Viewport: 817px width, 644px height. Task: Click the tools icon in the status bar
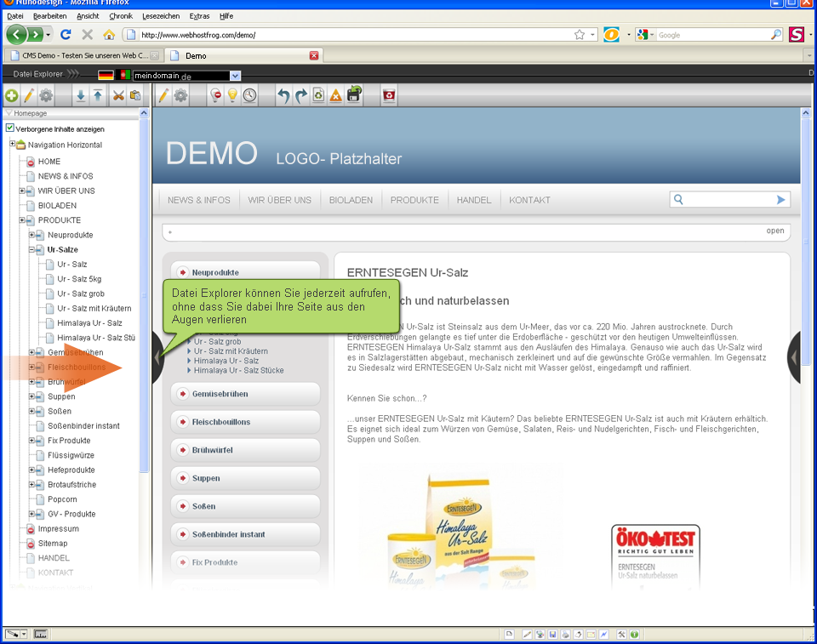(x=621, y=634)
